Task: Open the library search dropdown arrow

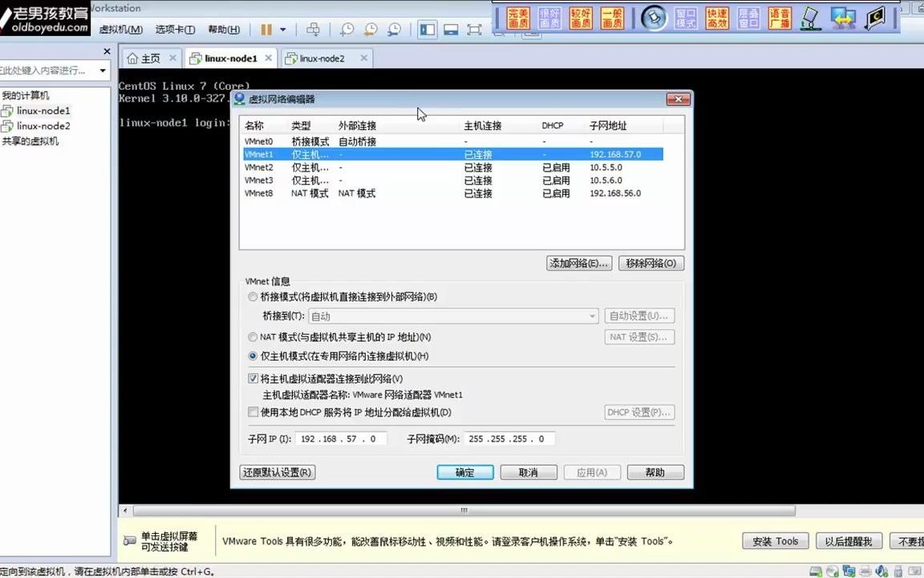Action: (x=102, y=71)
